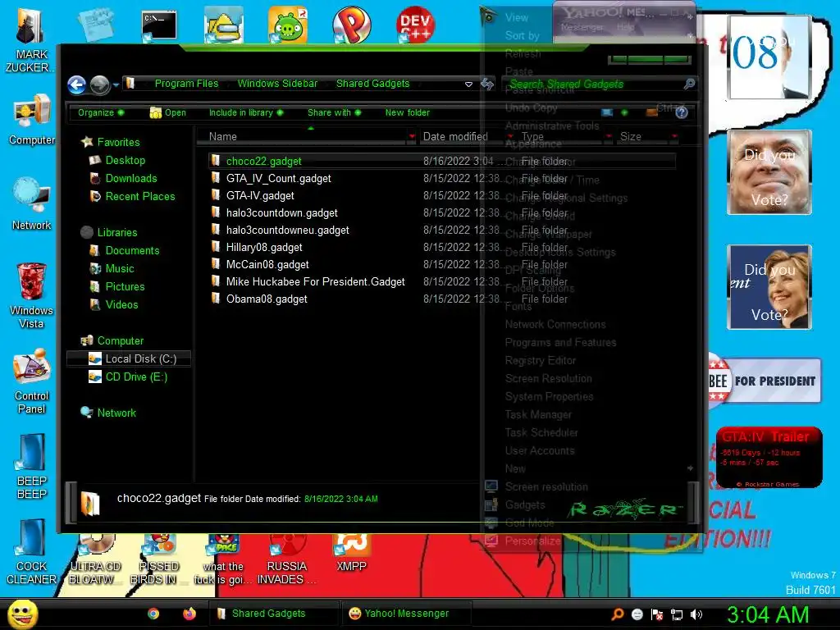Image resolution: width=840 pixels, height=630 pixels.
Task: Click the network tray icon
Action: tap(677, 614)
